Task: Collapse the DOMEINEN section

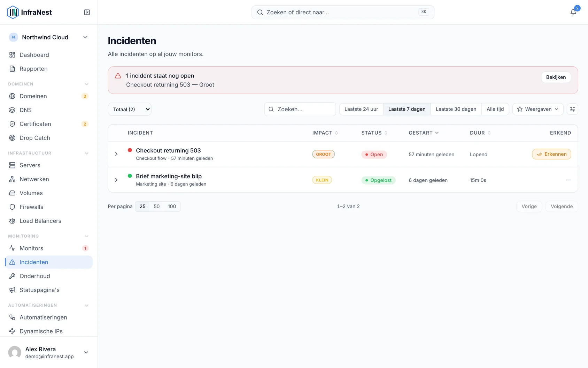Action: tap(86, 84)
